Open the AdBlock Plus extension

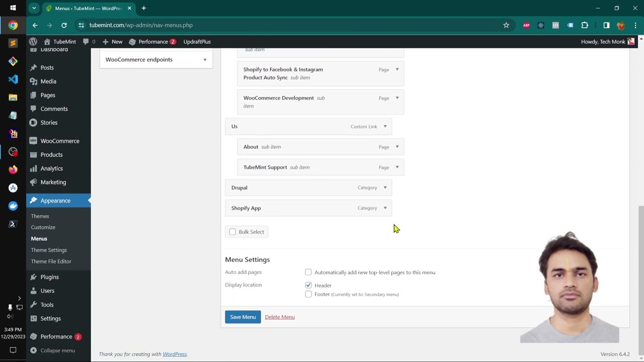coord(526,25)
